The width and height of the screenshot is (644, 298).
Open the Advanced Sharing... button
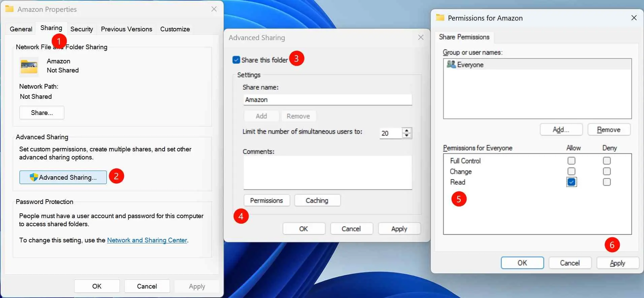(x=63, y=177)
